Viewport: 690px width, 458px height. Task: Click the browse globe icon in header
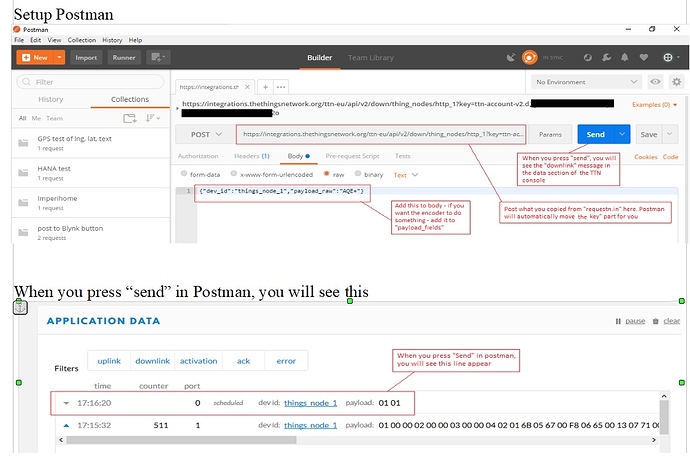point(587,57)
